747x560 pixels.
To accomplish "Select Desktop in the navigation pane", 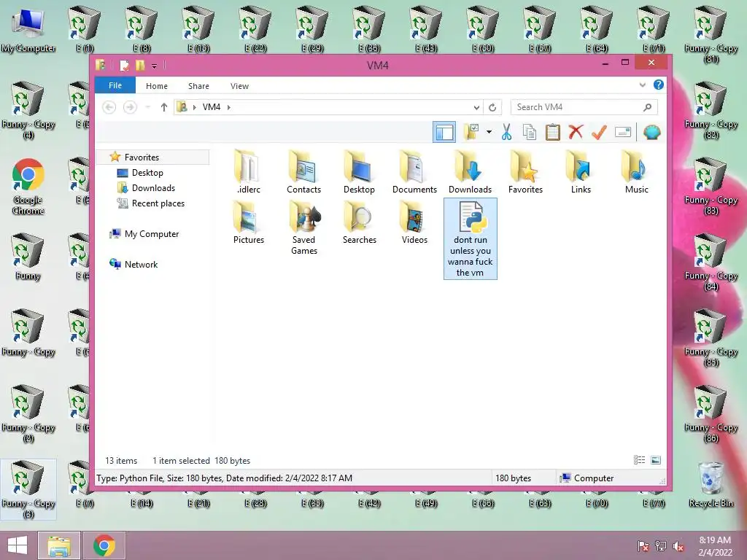I will [147, 172].
